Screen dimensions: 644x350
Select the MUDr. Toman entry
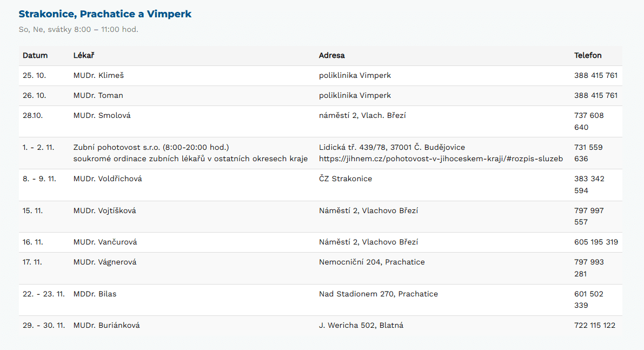(x=98, y=96)
